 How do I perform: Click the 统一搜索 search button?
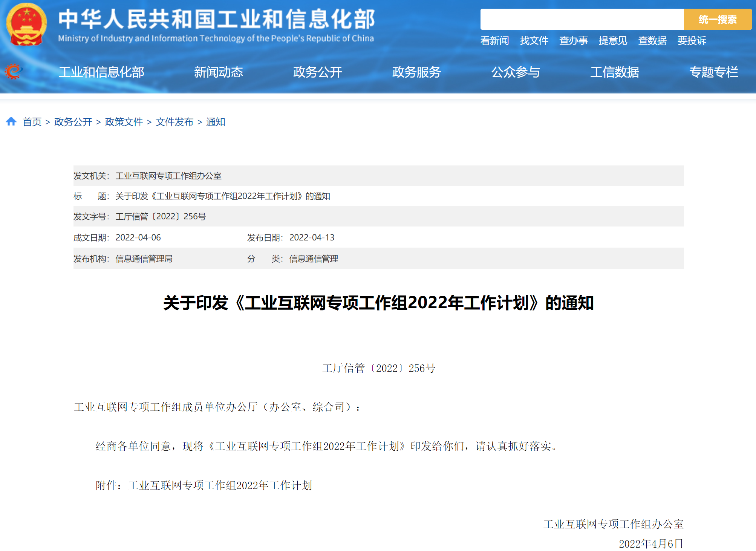pos(717,19)
